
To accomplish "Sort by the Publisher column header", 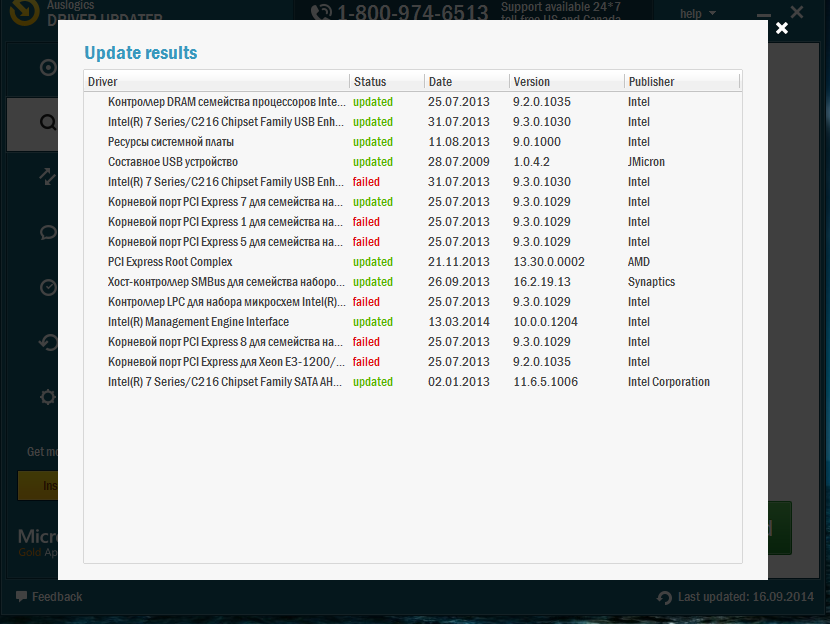I will pos(682,82).
